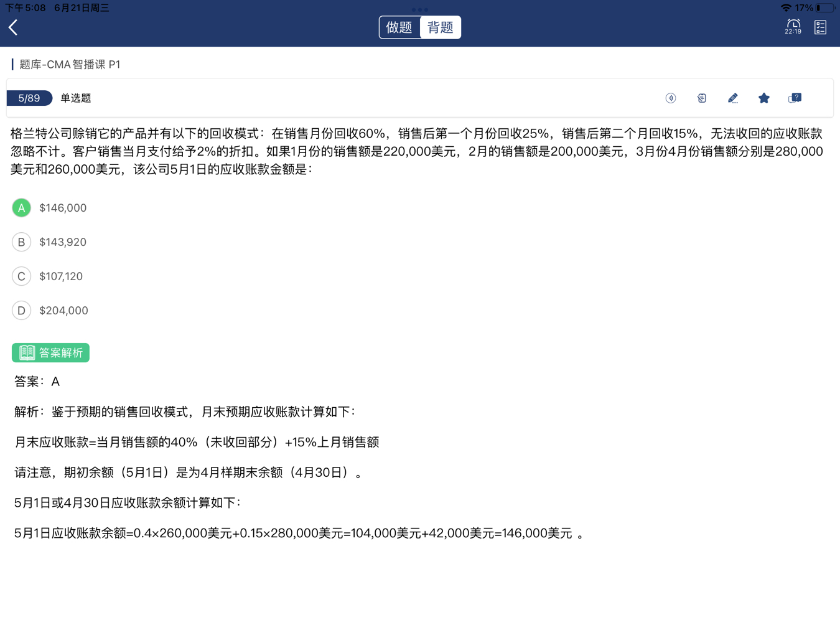
Task: Switch to the 背题 tab
Action: 441,27
